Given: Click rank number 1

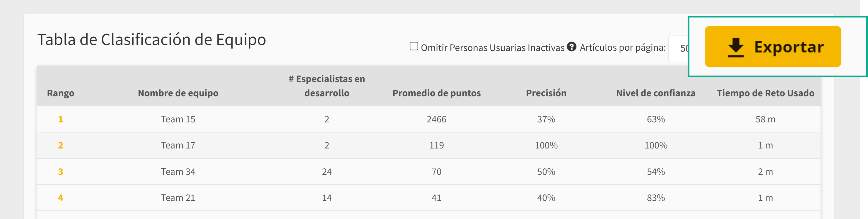Looking at the screenshot, I should (x=61, y=119).
